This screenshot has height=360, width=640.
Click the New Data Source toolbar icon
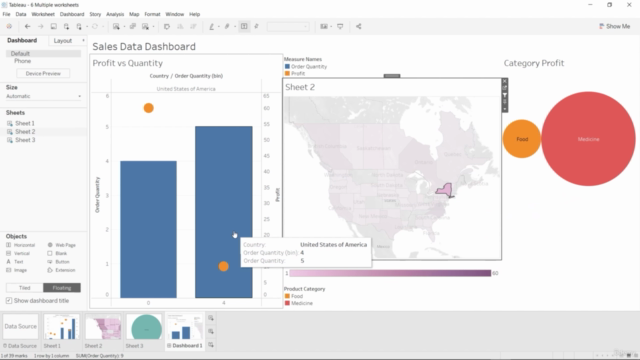(x=66, y=27)
